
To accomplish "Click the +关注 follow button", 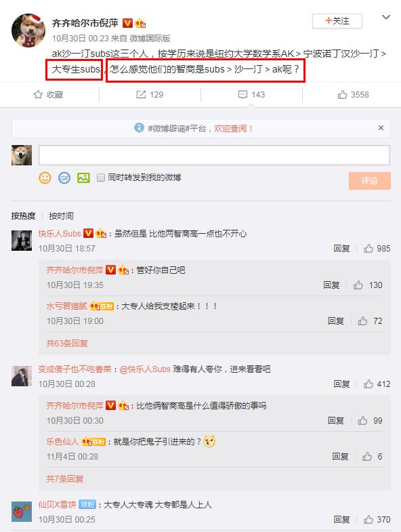I will click(337, 21).
